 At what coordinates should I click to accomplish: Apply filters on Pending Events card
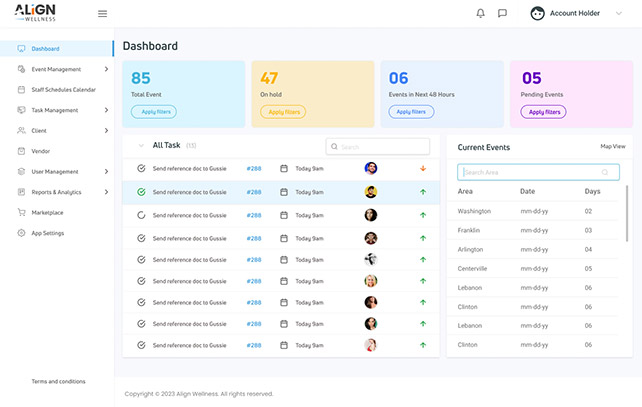(543, 112)
